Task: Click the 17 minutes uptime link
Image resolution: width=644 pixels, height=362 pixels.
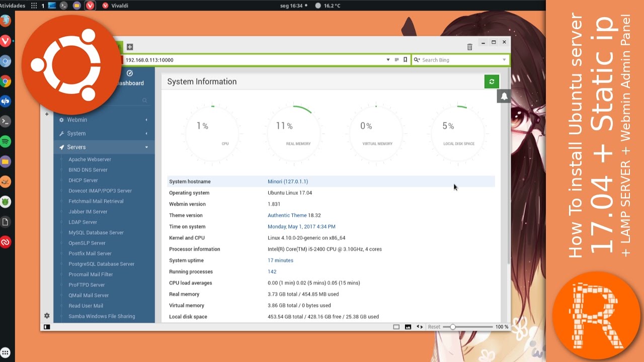Action: coord(280,260)
